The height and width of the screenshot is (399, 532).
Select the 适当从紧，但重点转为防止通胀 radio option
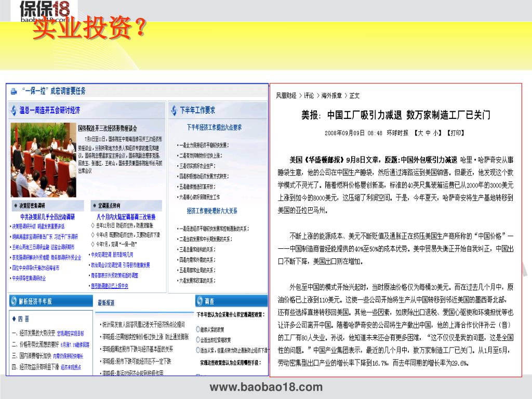tap(198, 350)
